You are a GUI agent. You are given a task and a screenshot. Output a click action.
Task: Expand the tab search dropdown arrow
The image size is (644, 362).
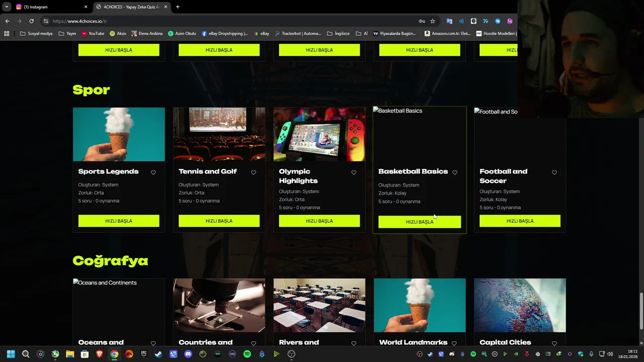click(7, 7)
